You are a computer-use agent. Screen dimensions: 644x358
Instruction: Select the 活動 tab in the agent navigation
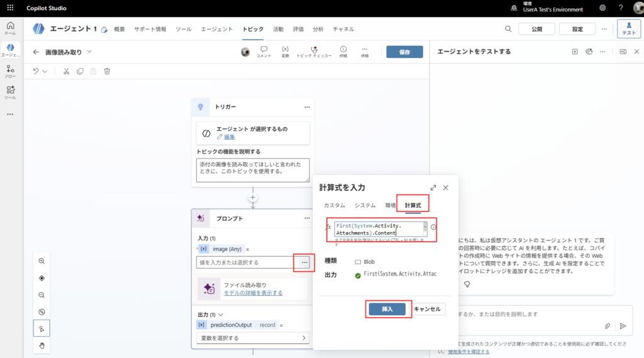[278, 29]
